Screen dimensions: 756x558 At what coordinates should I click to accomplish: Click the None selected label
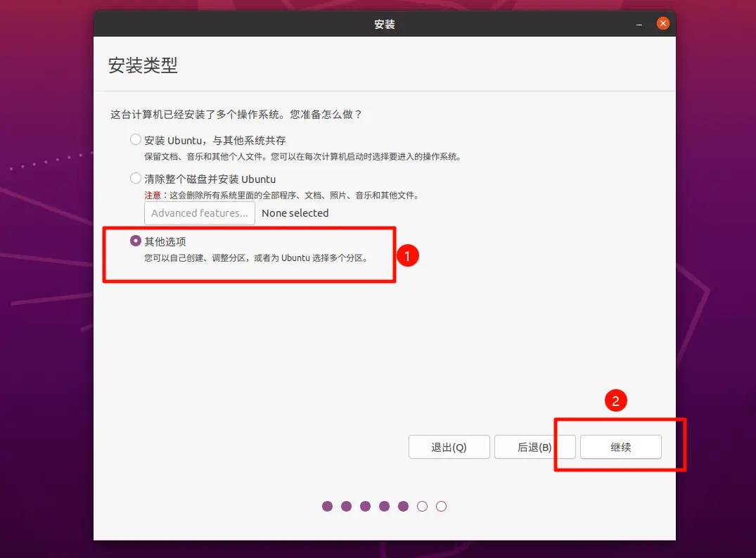click(x=295, y=213)
